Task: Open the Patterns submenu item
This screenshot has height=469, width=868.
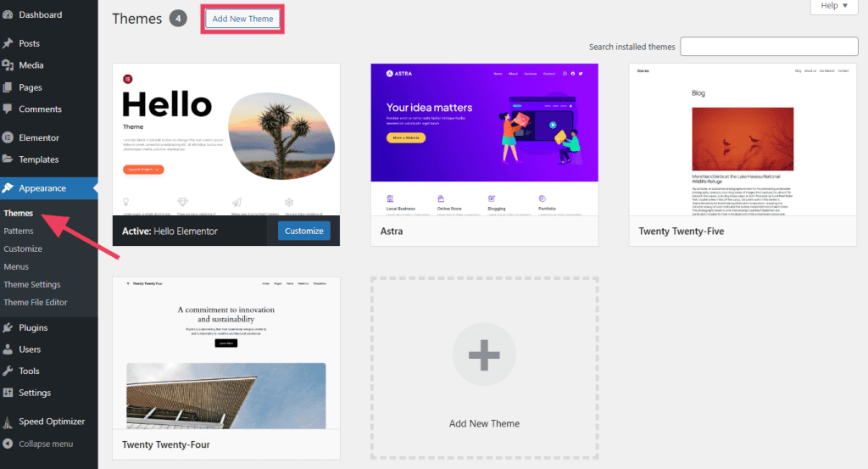Action: 19,231
